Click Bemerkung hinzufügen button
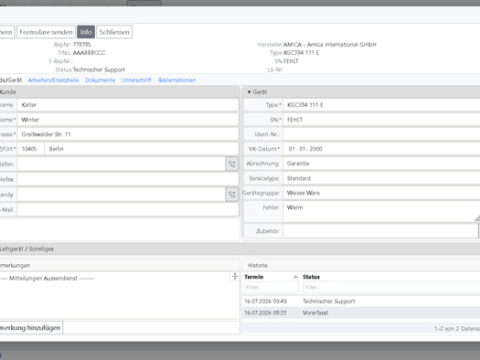This screenshot has height=360, width=480. 31,328
